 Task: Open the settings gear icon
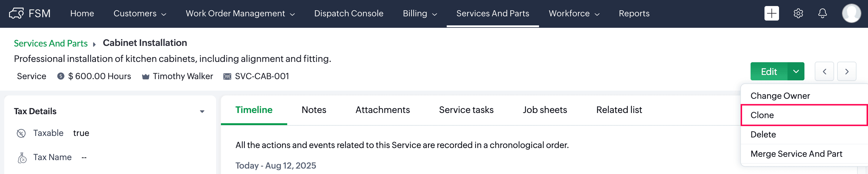click(x=798, y=14)
